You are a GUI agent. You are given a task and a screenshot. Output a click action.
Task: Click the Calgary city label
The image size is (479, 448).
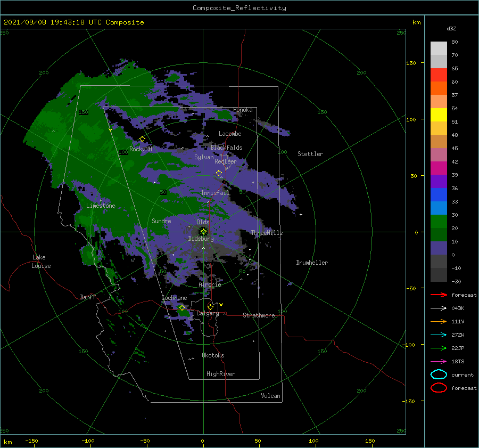point(208,313)
